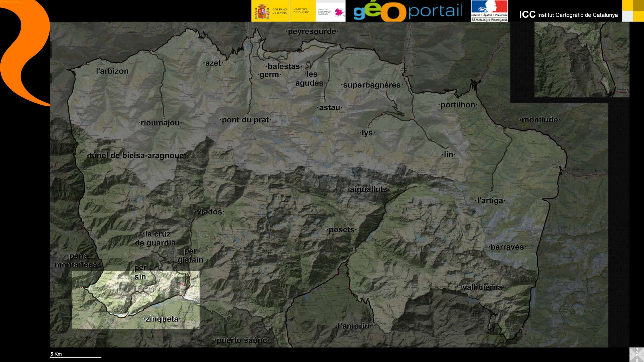
Task: Open ICC Institut Cartogràfic de Catalunya link
Action: click(569, 15)
